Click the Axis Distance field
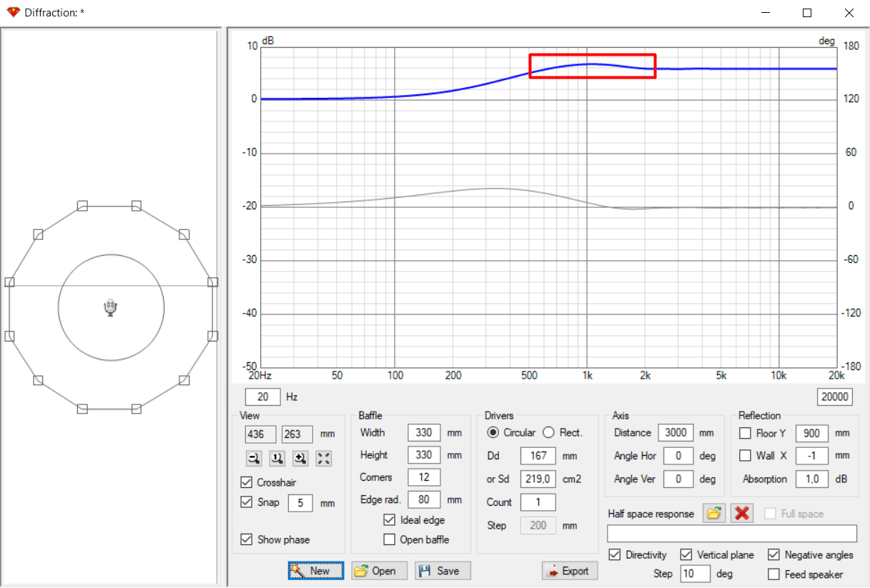 tap(676, 432)
